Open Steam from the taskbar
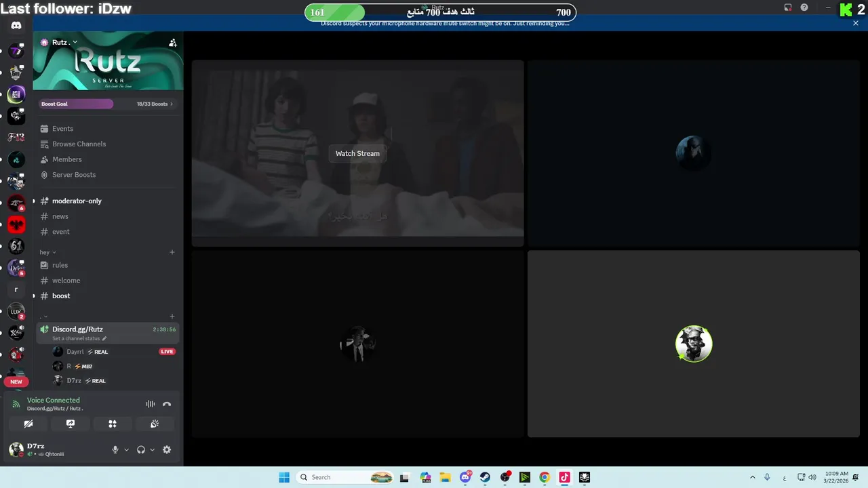Viewport: 868px width, 488px height. (x=486, y=477)
